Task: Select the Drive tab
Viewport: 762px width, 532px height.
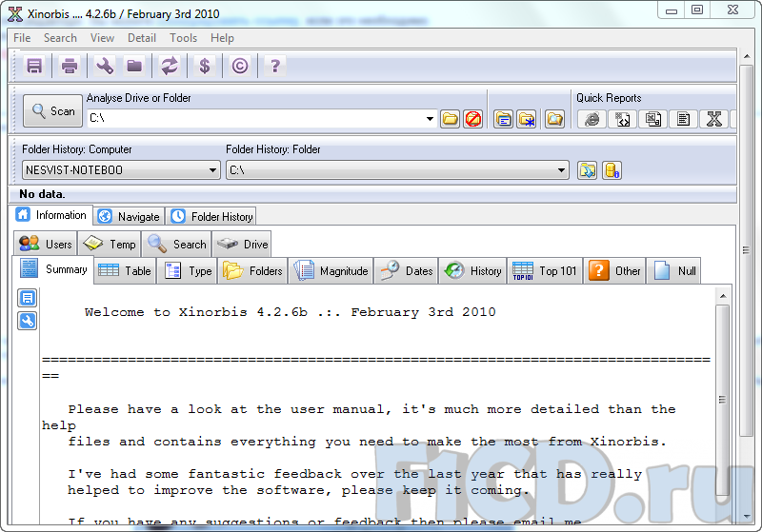Action: (x=242, y=245)
